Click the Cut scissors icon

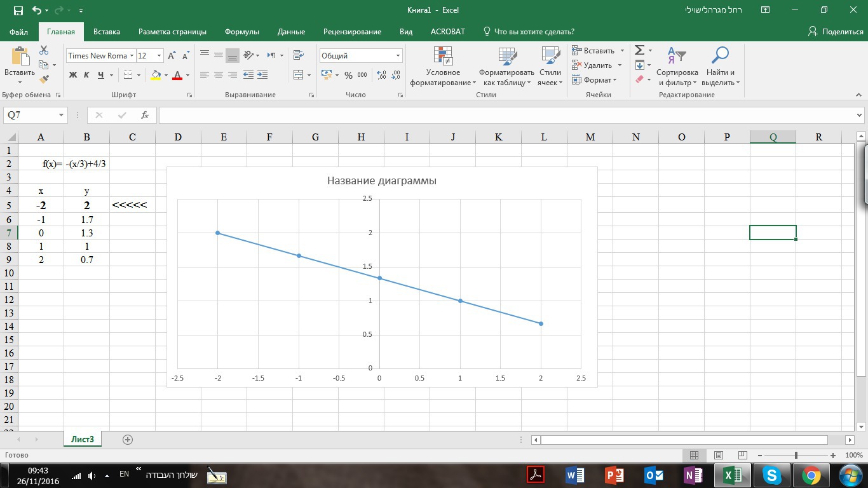pos(44,50)
